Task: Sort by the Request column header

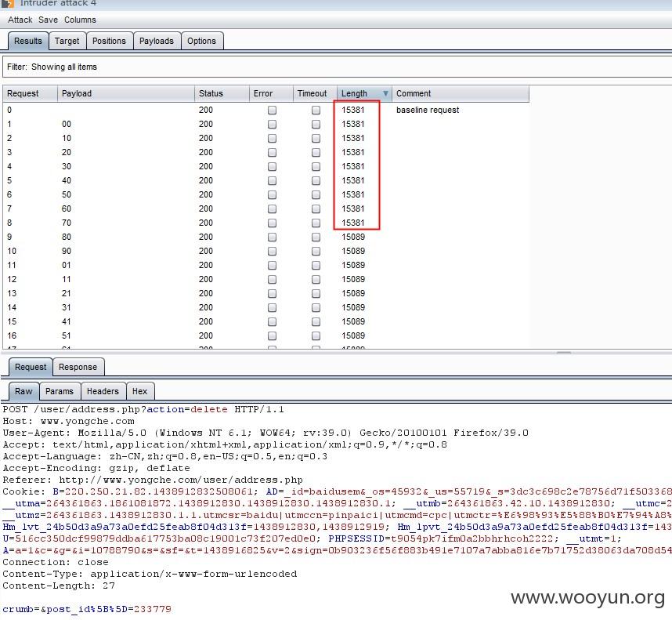Action: click(30, 93)
